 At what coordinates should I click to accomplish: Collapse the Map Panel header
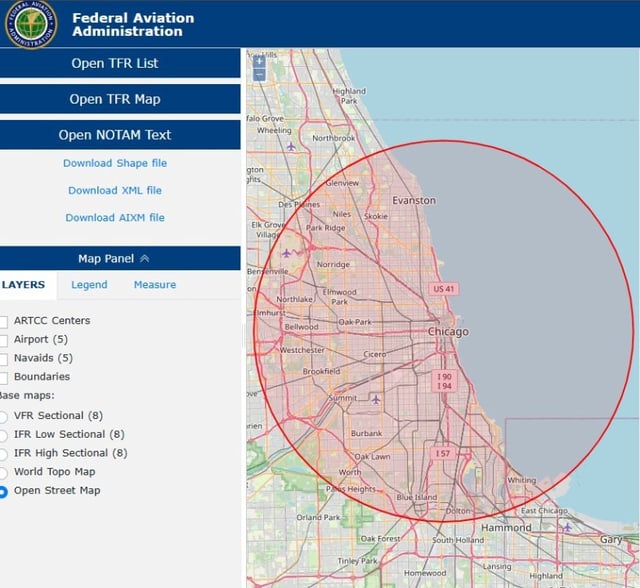point(120,258)
